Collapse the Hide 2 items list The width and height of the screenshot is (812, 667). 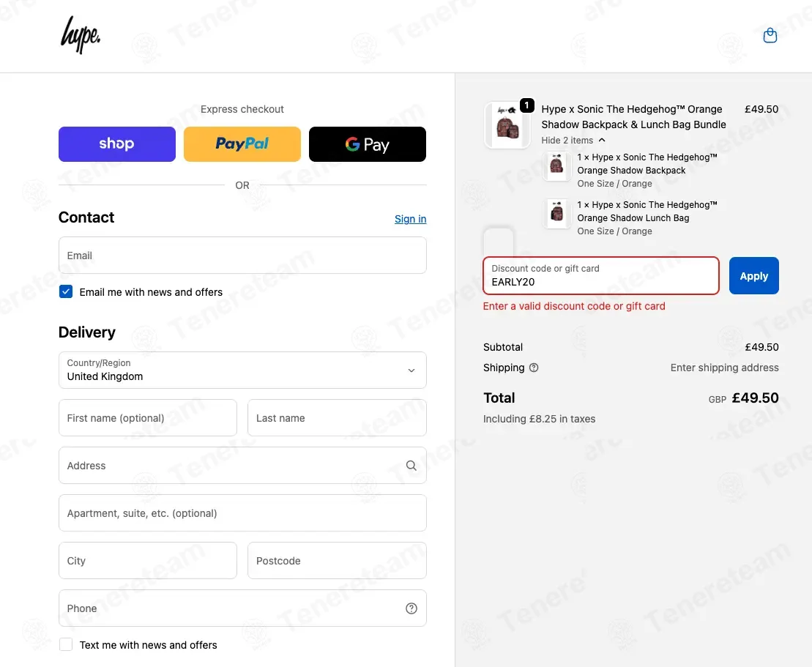coord(573,141)
